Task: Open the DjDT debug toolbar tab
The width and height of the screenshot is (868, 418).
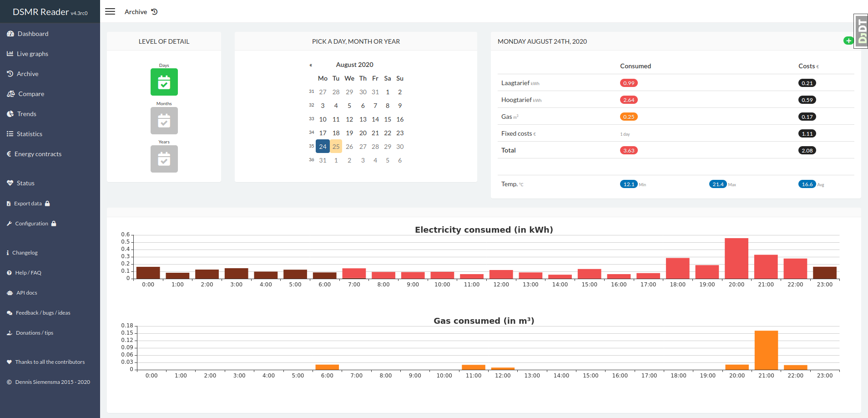Action: pyautogui.click(x=861, y=31)
